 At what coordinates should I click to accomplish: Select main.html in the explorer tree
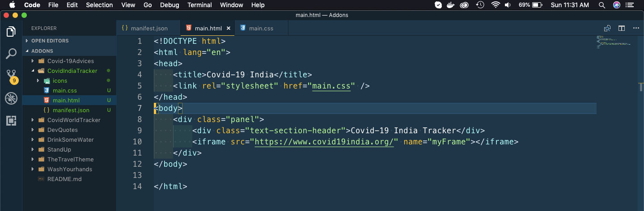click(x=69, y=100)
